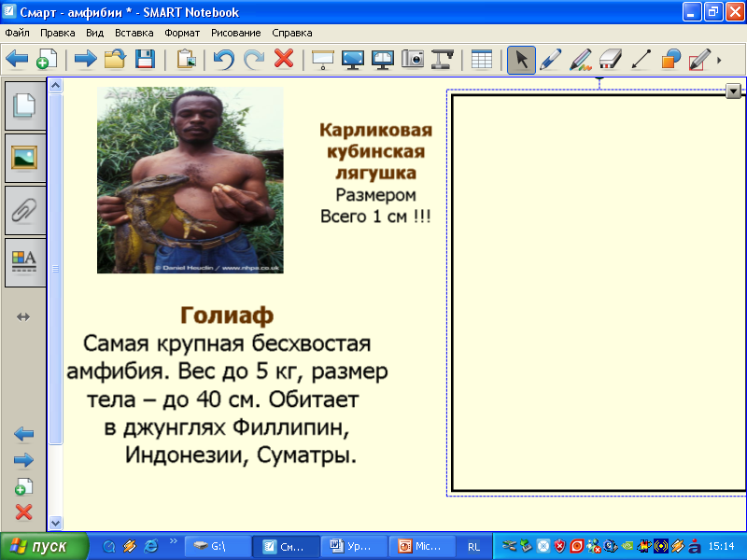Click the RL language indicator
The height and width of the screenshot is (560, 747).
473,547
